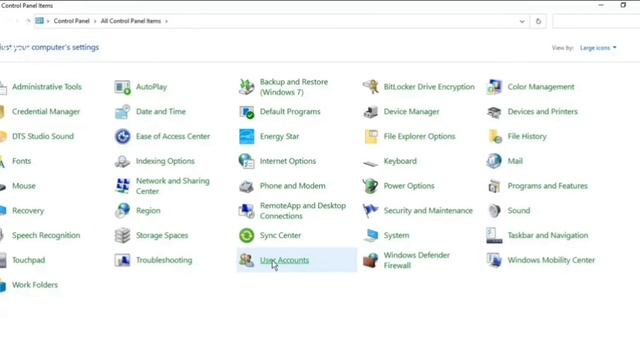Viewport: 640px width, 360px height.
Task: Open Ease of Access Center icon
Action: click(122, 136)
